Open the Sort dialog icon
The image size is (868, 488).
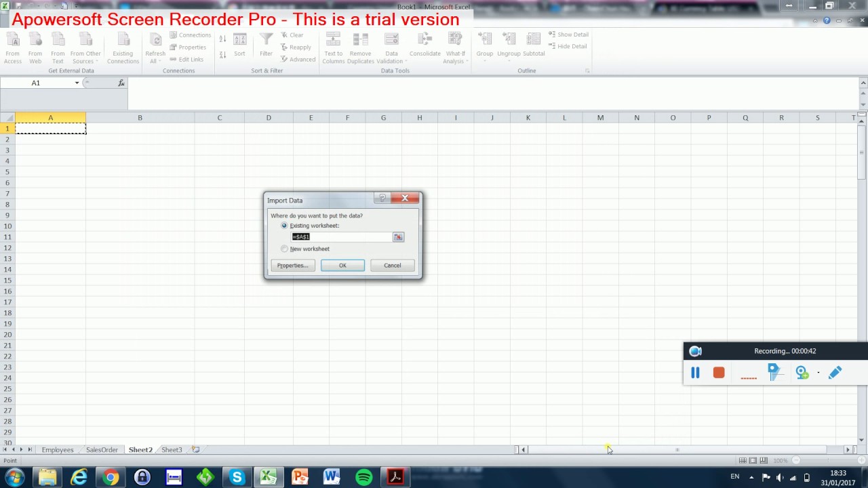point(239,45)
